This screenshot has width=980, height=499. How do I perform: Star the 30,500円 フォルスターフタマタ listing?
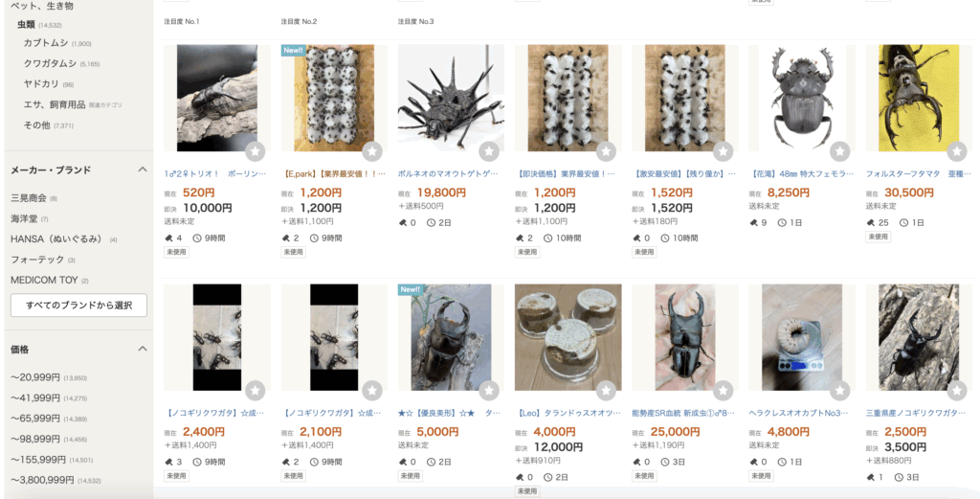click(957, 151)
